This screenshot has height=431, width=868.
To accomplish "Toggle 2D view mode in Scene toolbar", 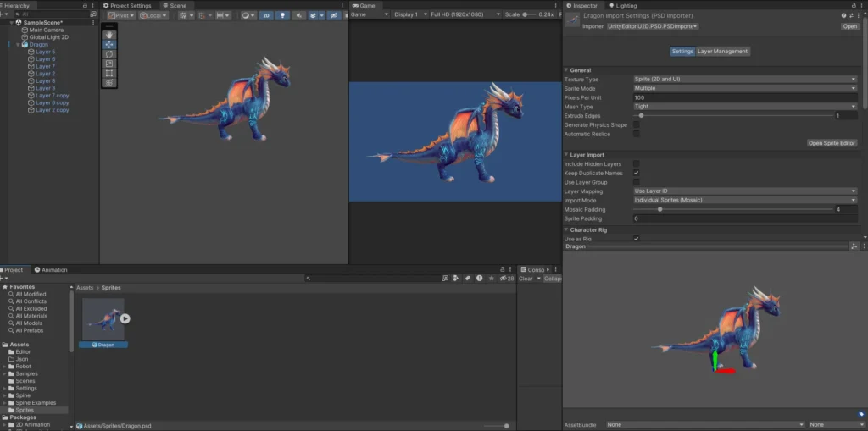I will point(266,15).
